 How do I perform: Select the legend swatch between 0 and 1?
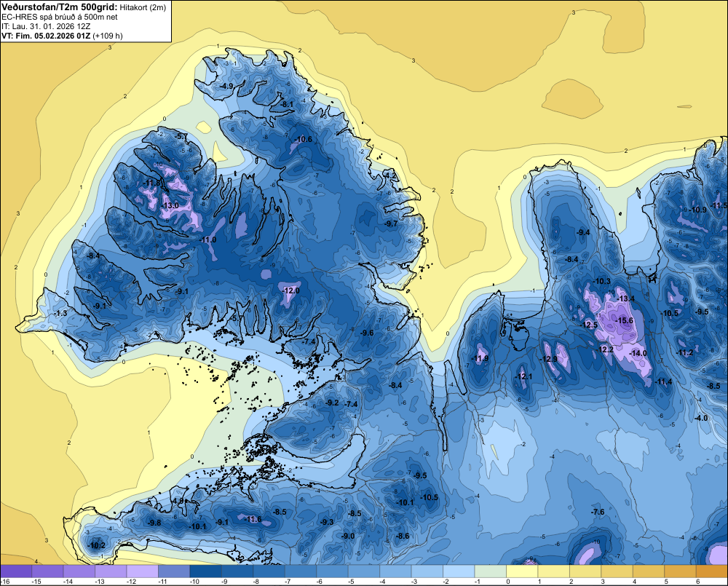point(522,571)
